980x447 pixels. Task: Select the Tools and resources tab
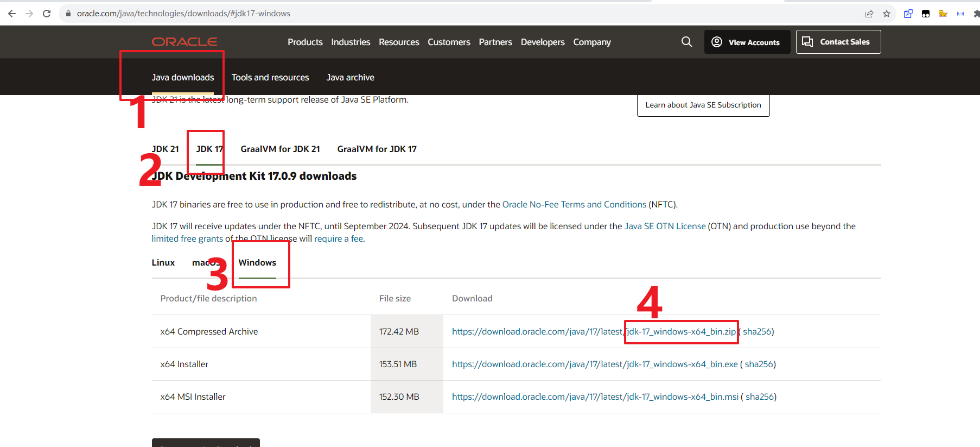270,77
